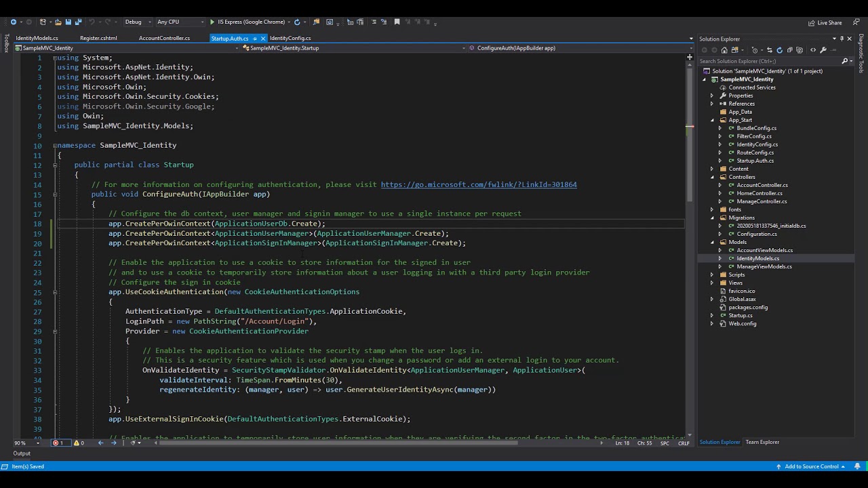
Task: Collapse the App_Start folder
Action: tap(712, 120)
